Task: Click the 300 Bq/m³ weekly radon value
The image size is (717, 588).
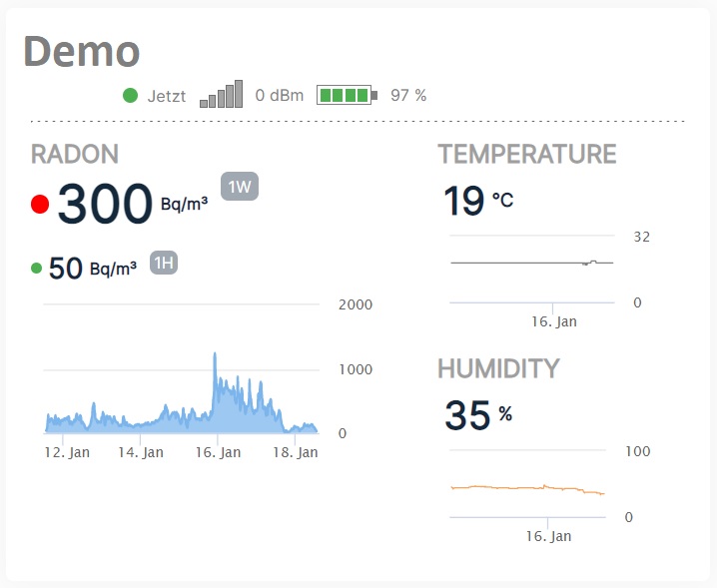Action: pyautogui.click(x=105, y=205)
